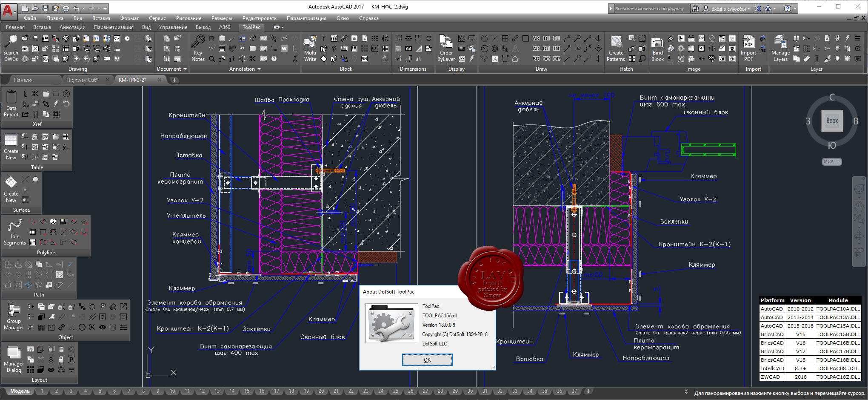
Task: Click the binoculars search icon in title bar
Action: (x=696, y=9)
